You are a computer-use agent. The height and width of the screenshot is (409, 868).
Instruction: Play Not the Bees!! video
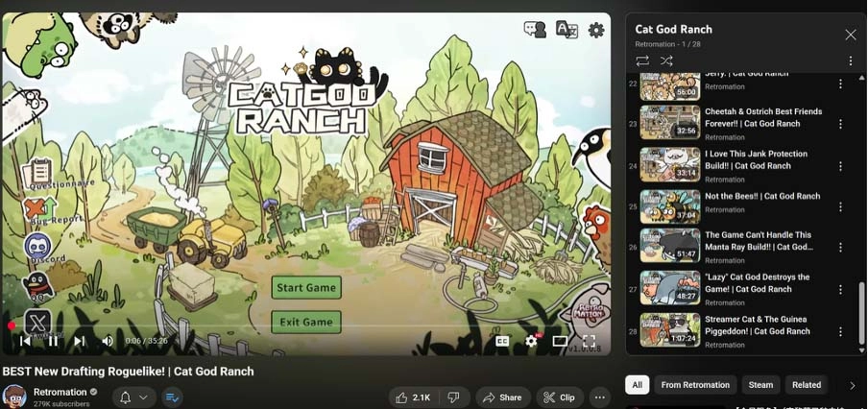pyautogui.click(x=762, y=196)
